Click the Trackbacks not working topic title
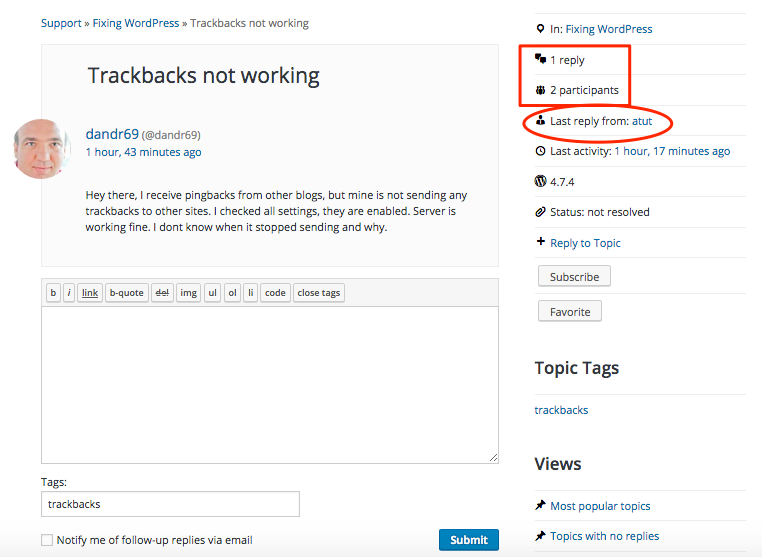 [x=203, y=76]
